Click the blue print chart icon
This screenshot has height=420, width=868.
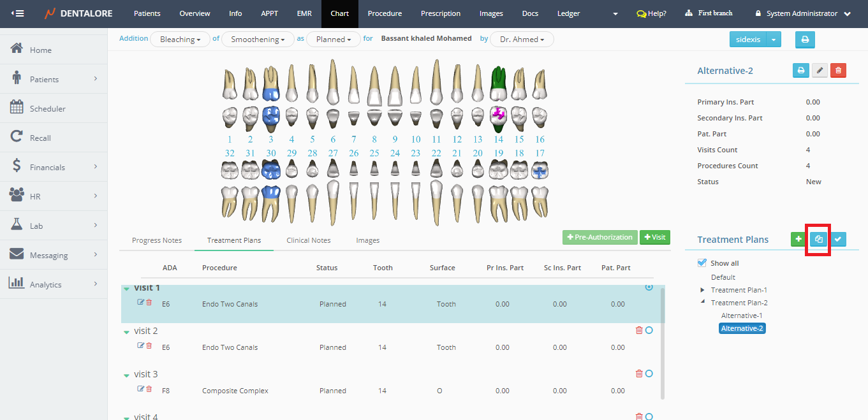pyautogui.click(x=805, y=40)
